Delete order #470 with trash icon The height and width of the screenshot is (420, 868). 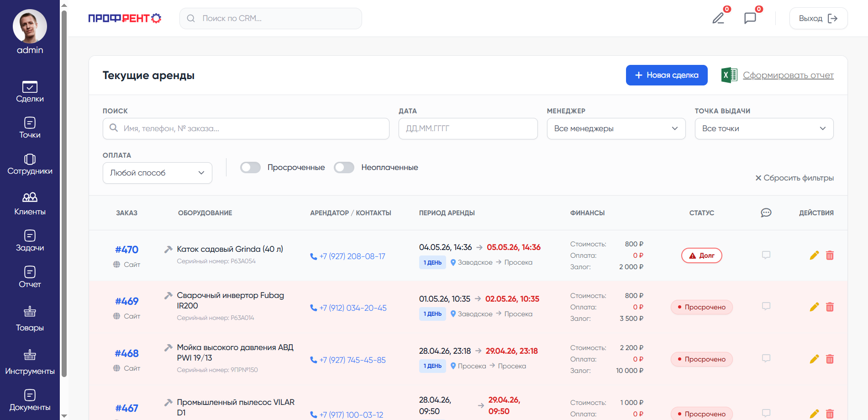[x=830, y=255]
